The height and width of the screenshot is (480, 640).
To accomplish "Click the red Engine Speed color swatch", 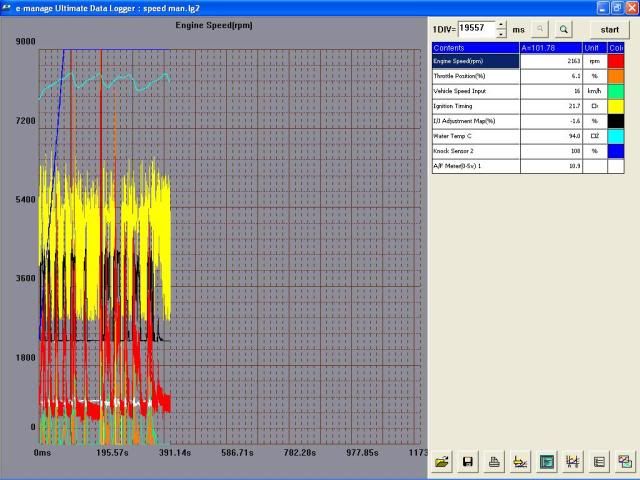I will coord(616,61).
